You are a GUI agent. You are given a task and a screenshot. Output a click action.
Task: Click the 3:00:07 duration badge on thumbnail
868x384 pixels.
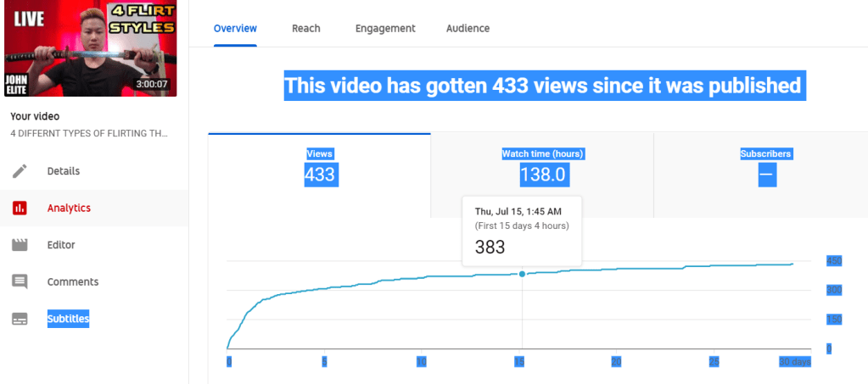click(151, 85)
